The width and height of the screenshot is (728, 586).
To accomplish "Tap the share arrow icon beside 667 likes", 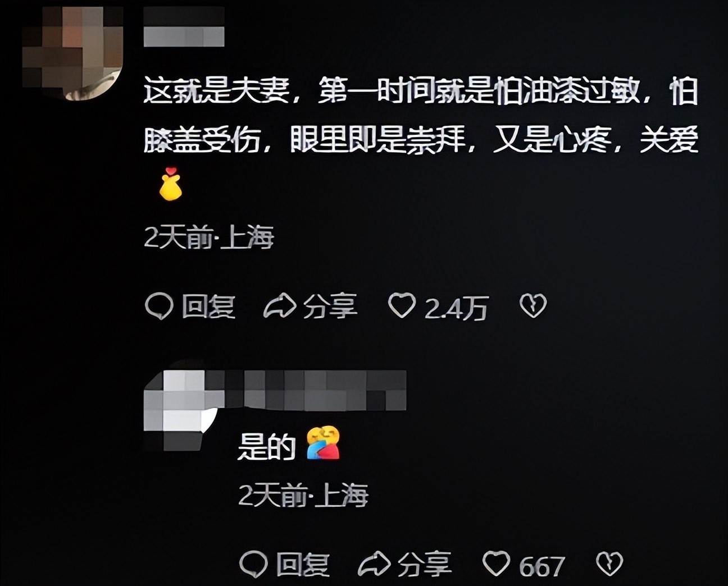I will pyautogui.click(x=374, y=564).
